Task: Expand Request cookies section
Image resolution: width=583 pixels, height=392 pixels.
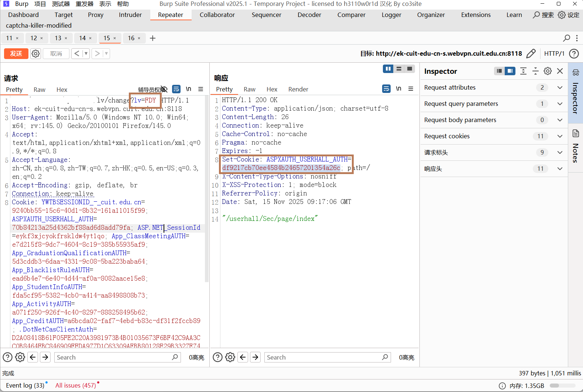Action: (x=560, y=136)
